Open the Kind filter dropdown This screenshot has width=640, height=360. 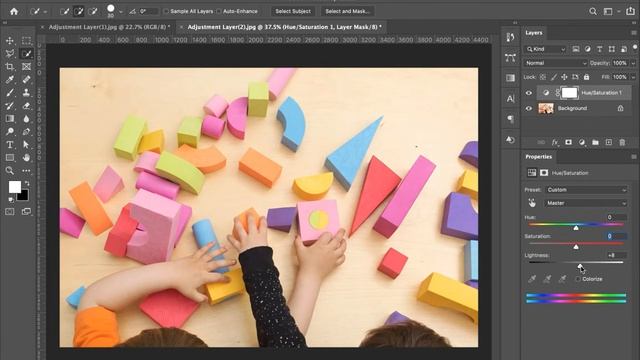click(x=546, y=49)
